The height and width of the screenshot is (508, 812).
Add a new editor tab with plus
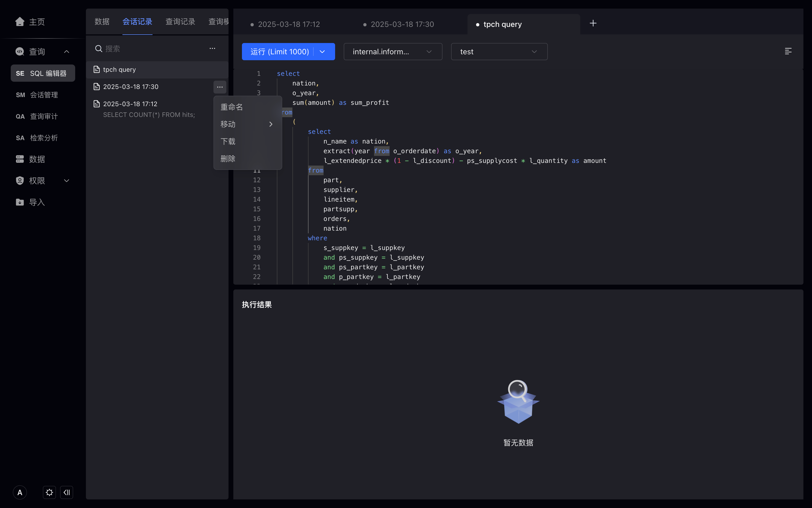coord(593,23)
